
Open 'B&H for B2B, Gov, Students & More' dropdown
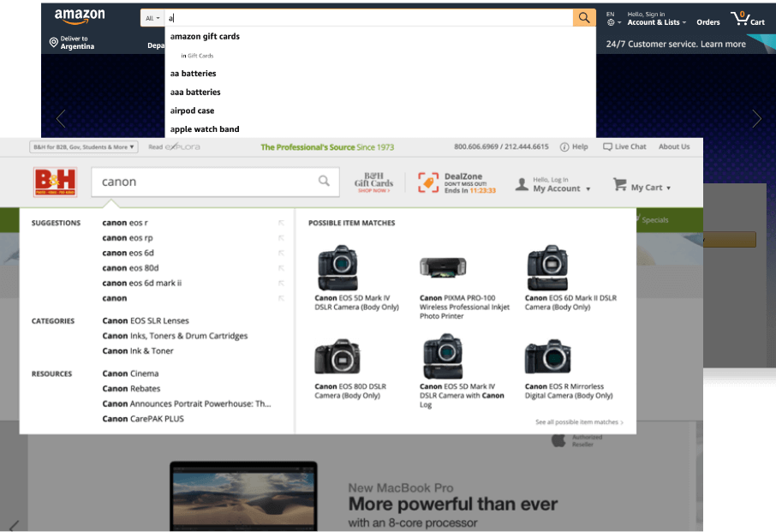[x=84, y=147]
